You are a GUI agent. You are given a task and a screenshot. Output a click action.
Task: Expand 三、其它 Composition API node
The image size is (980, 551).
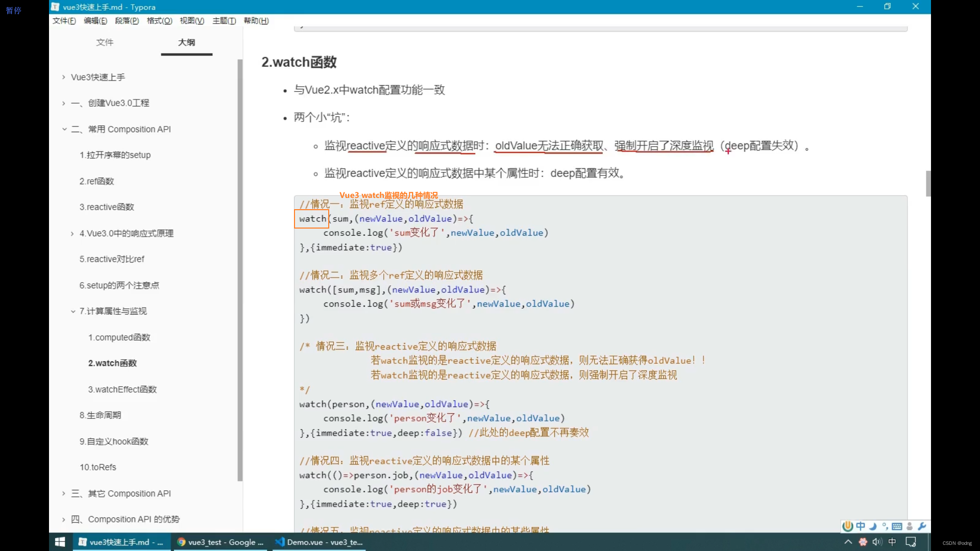tap(63, 493)
